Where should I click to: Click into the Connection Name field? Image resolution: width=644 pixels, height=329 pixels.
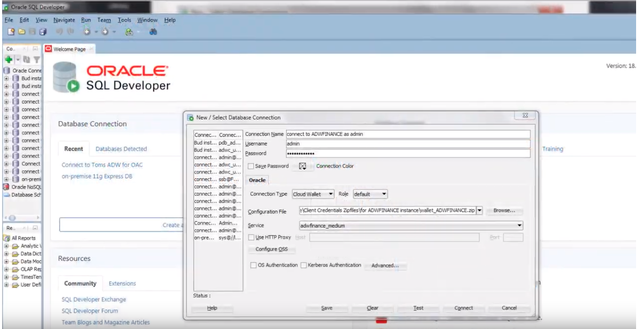tap(408, 134)
